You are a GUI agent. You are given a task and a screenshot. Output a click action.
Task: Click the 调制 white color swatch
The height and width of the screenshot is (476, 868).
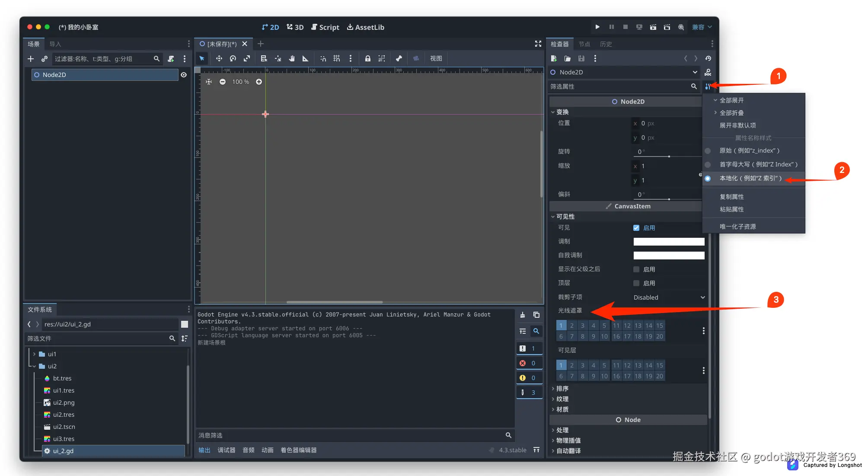[x=668, y=242]
